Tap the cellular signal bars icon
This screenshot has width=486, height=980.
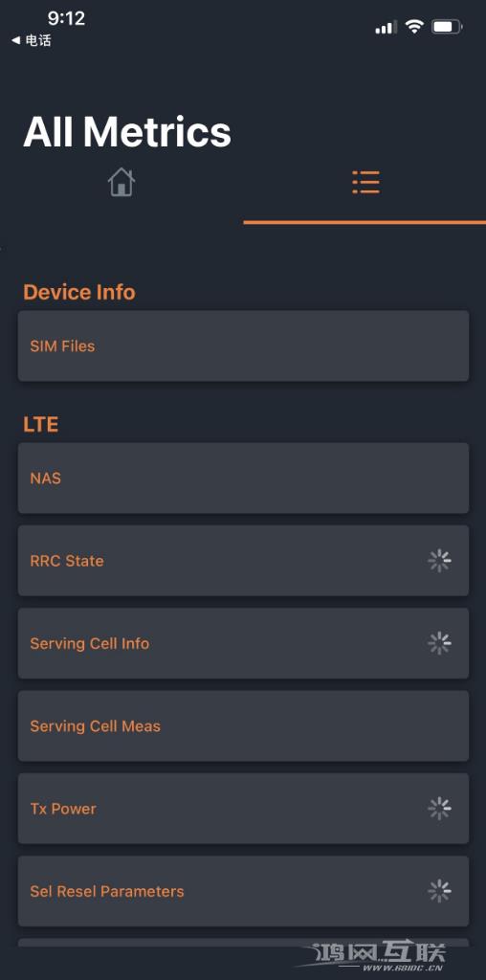(x=387, y=27)
